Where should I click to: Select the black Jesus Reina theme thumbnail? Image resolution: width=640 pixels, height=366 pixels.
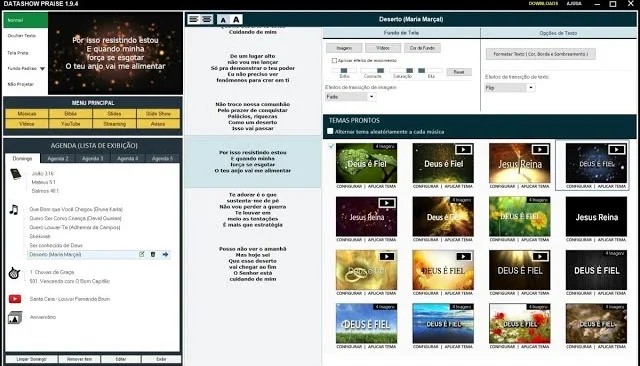[596, 216]
